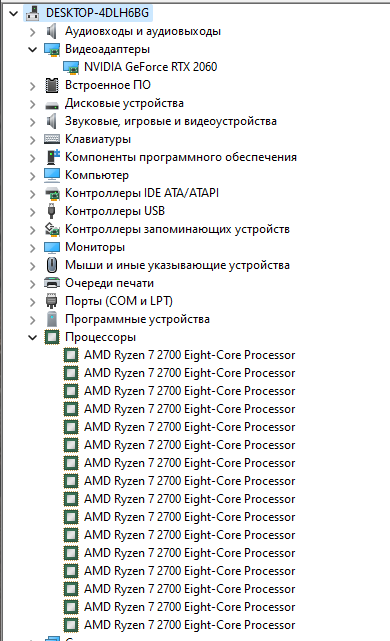Click the drive icon beside Дисковые устройства

click(52, 105)
